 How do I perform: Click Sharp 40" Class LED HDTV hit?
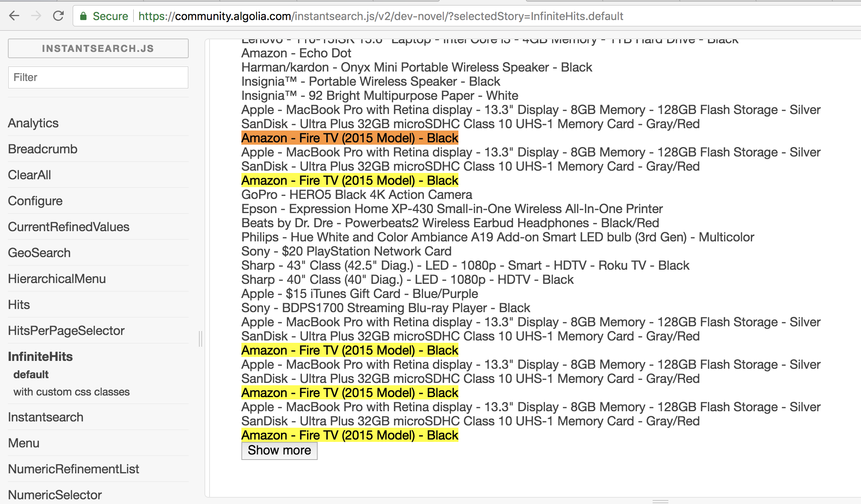pyautogui.click(x=407, y=280)
